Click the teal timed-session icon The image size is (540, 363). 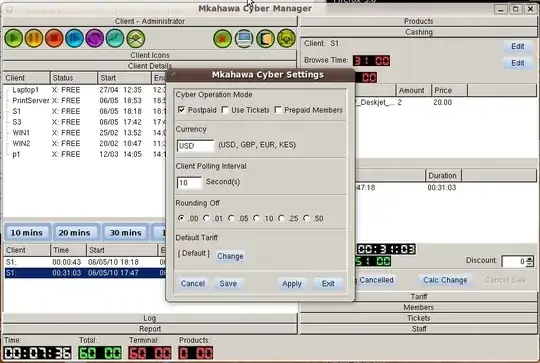(115, 38)
